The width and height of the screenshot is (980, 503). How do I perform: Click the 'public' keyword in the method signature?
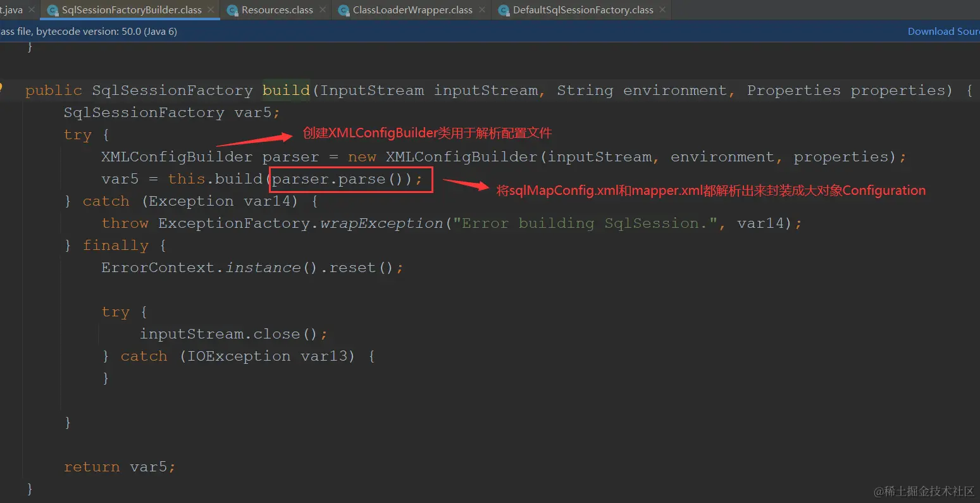tap(54, 90)
